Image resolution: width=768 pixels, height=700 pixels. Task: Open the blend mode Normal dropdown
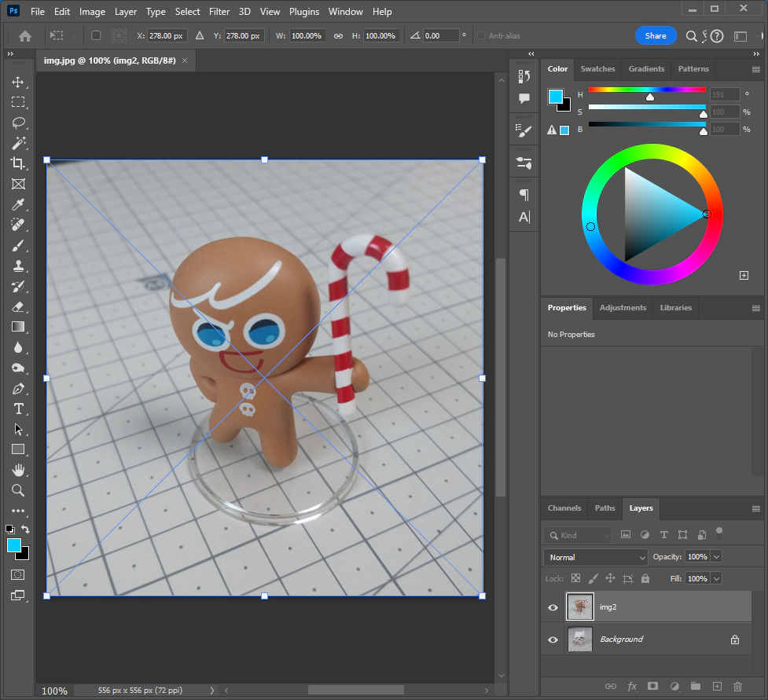596,557
